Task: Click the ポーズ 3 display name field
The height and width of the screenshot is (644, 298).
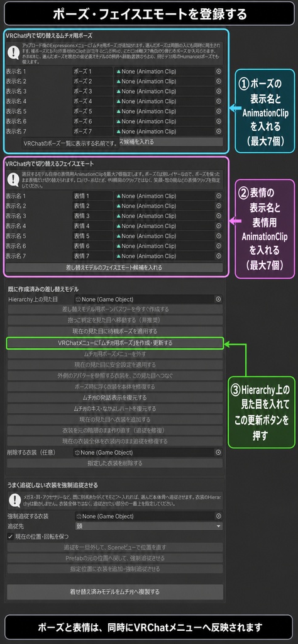Action: [92, 91]
